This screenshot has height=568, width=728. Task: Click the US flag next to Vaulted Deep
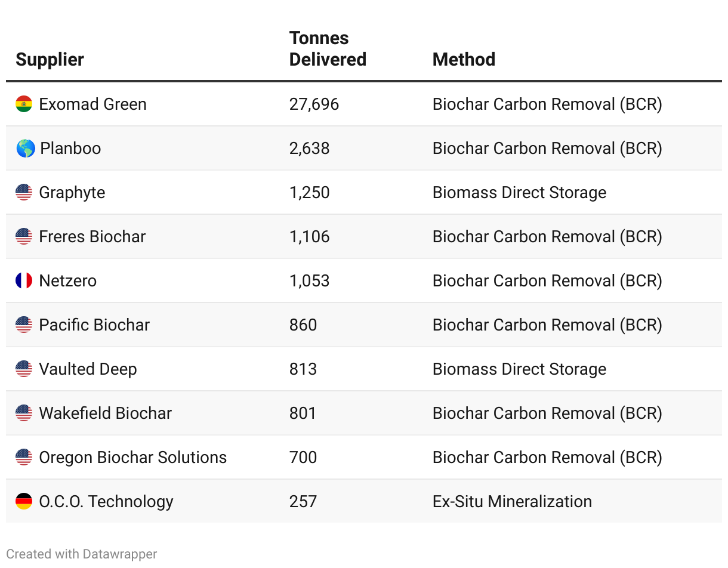24,369
